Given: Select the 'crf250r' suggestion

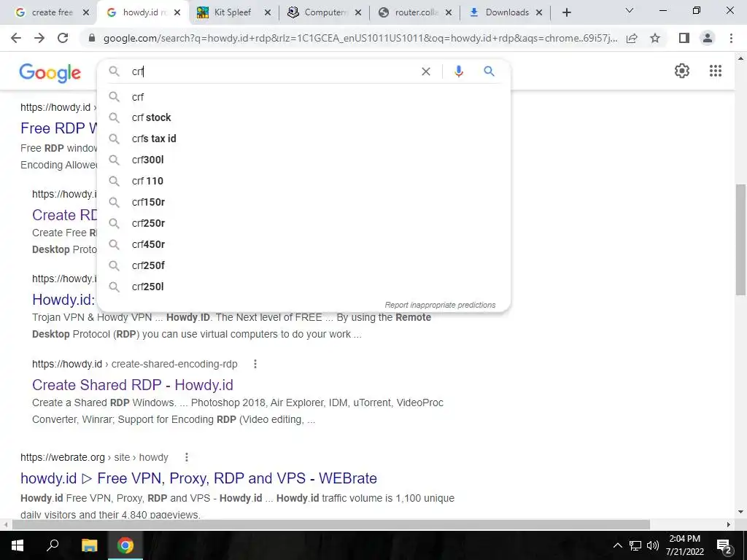Looking at the screenshot, I should pos(304,223).
